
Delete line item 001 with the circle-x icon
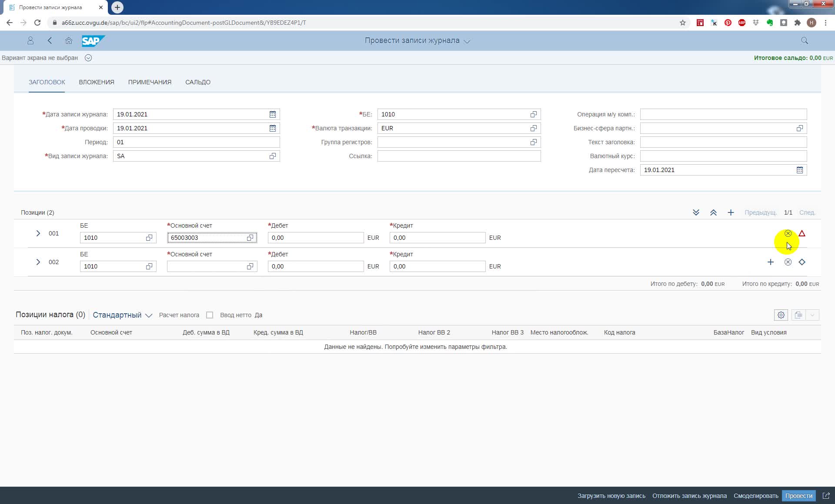click(x=788, y=233)
